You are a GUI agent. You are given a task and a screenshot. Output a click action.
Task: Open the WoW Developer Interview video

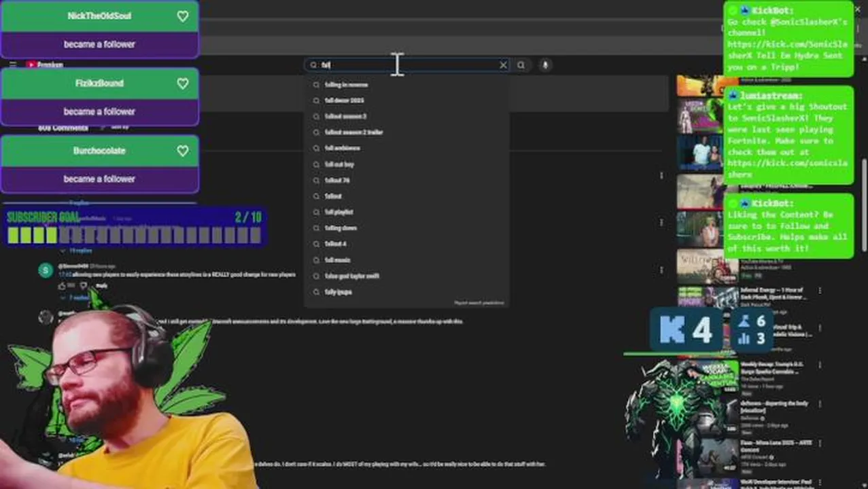click(x=776, y=484)
